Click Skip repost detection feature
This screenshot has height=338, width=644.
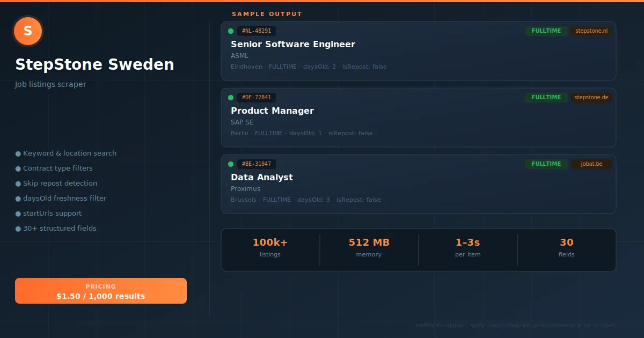tap(56, 183)
